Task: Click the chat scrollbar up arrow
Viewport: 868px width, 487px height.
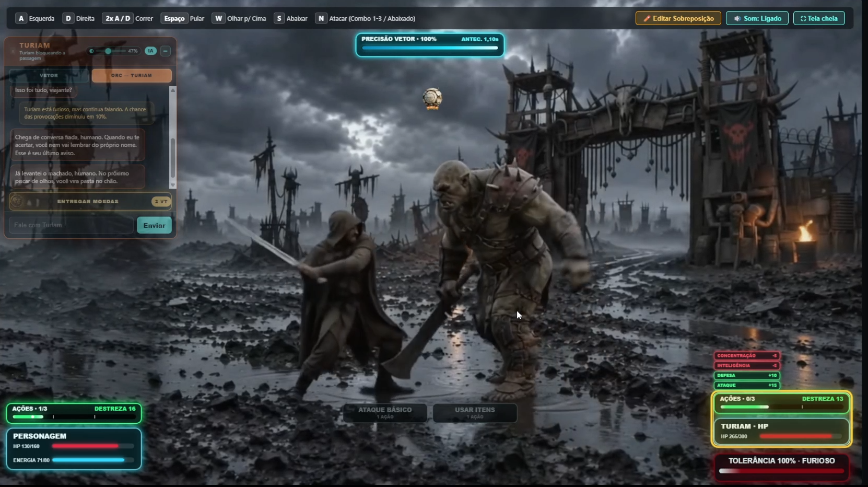Action: 173,90
